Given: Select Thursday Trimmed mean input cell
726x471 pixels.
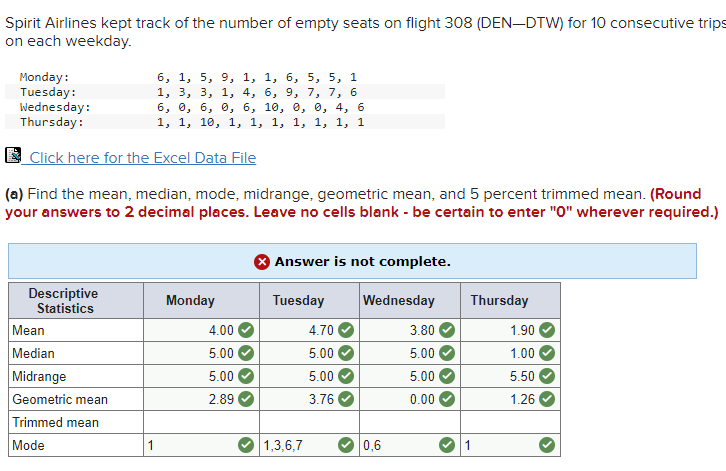Looking at the screenshot, I should pos(510,422).
